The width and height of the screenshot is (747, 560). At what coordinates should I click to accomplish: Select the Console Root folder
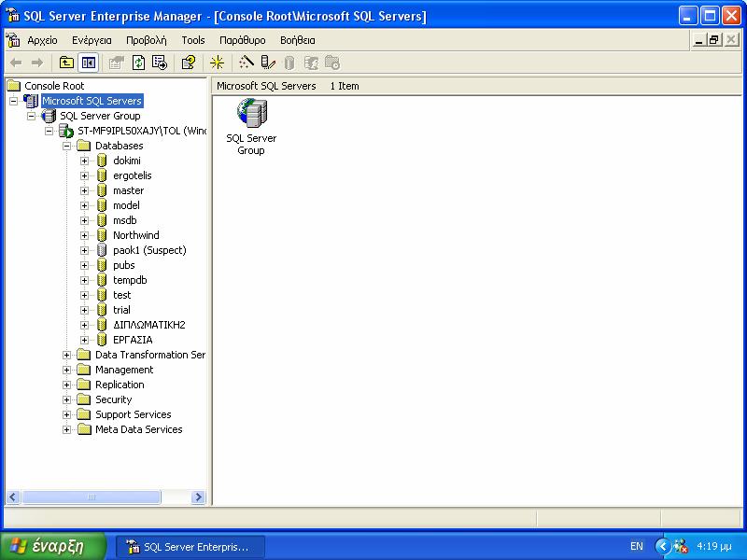(x=54, y=86)
